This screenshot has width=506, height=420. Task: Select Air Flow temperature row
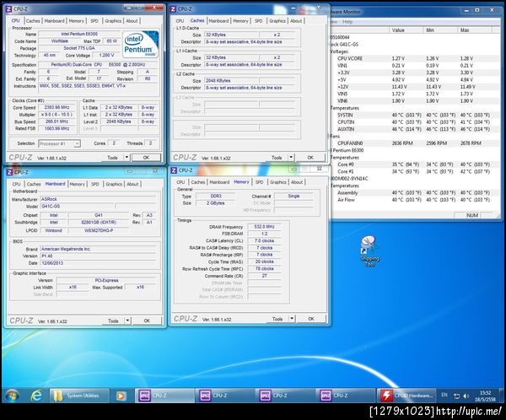[415, 200]
